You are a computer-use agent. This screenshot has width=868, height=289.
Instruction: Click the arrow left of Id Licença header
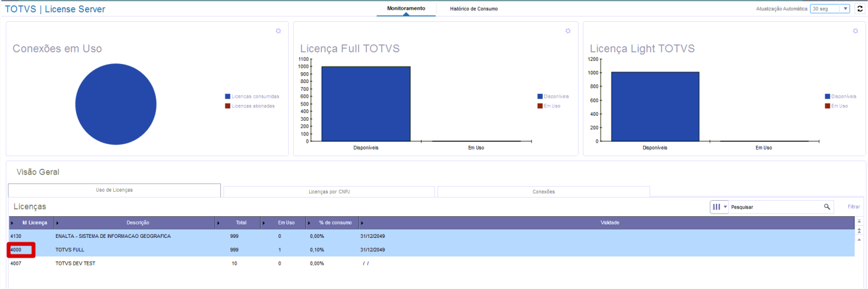tap(13, 223)
